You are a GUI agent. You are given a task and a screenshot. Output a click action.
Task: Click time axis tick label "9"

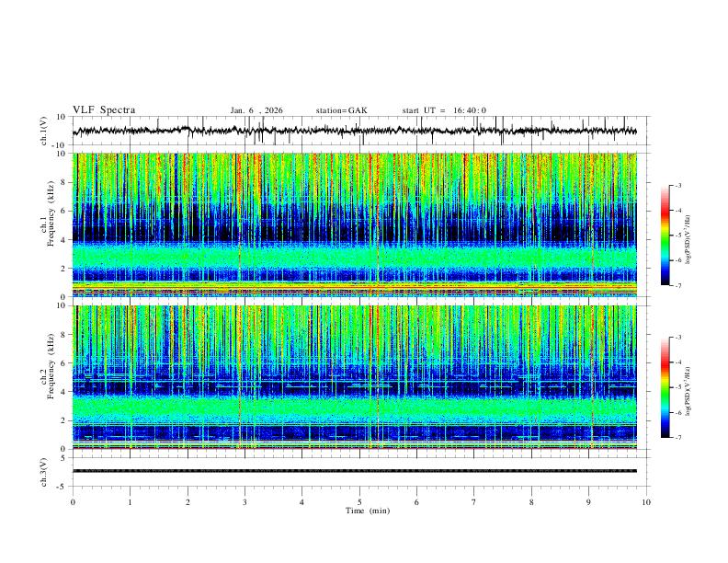click(588, 502)
